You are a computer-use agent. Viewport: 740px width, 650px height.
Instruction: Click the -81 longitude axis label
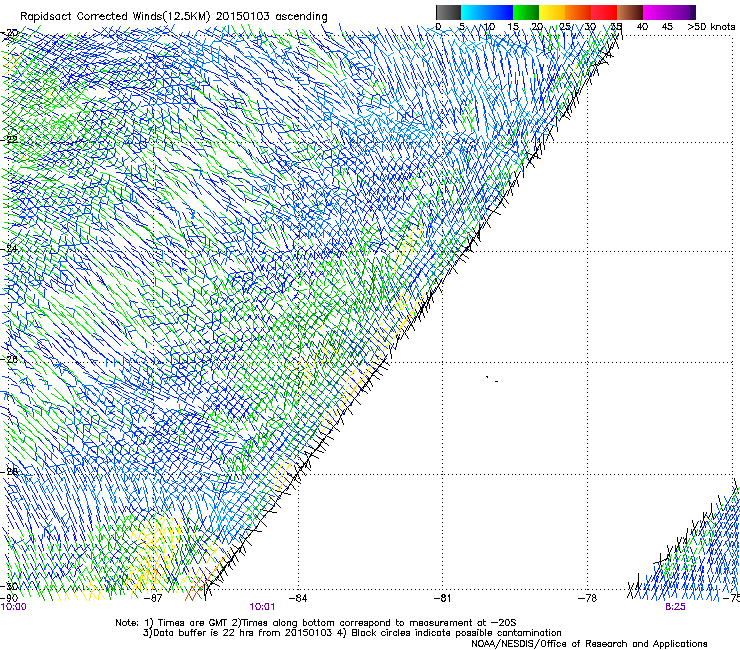tap(443, 598)
